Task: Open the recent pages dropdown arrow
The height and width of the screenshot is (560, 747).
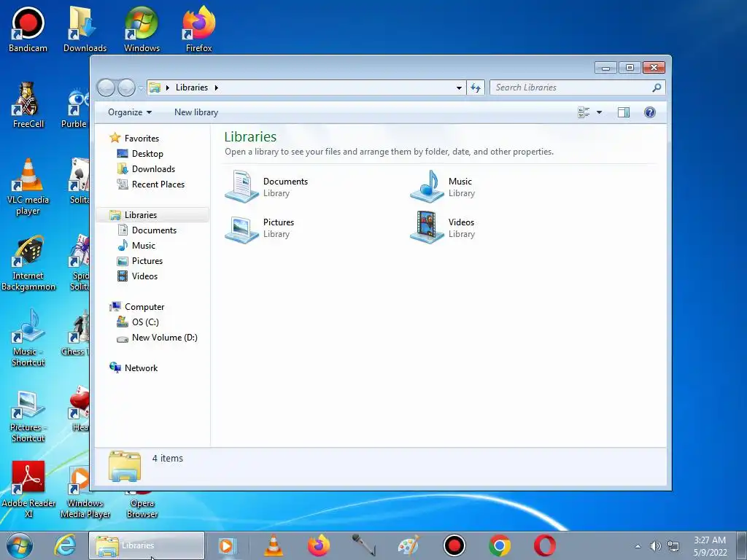Action: click(x=141, y=88)
